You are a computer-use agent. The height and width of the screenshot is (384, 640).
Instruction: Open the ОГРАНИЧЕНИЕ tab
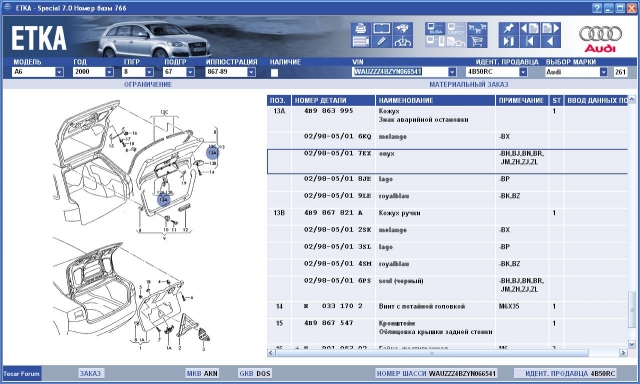click(148, 84)
